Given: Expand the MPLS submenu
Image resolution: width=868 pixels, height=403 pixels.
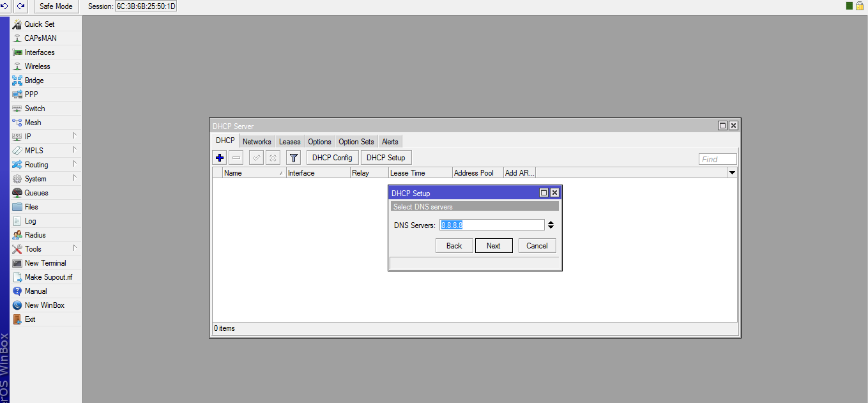Looking at the screenshot, I should pos(46,151).
